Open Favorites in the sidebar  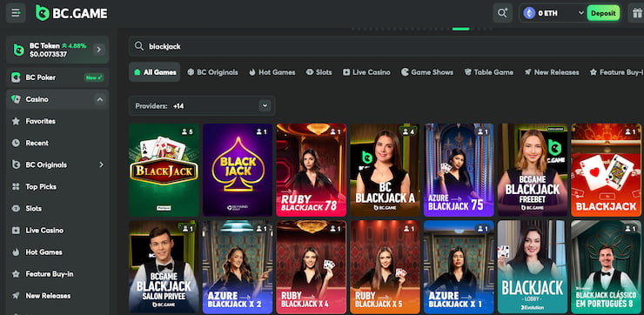(x=57, y=121)
